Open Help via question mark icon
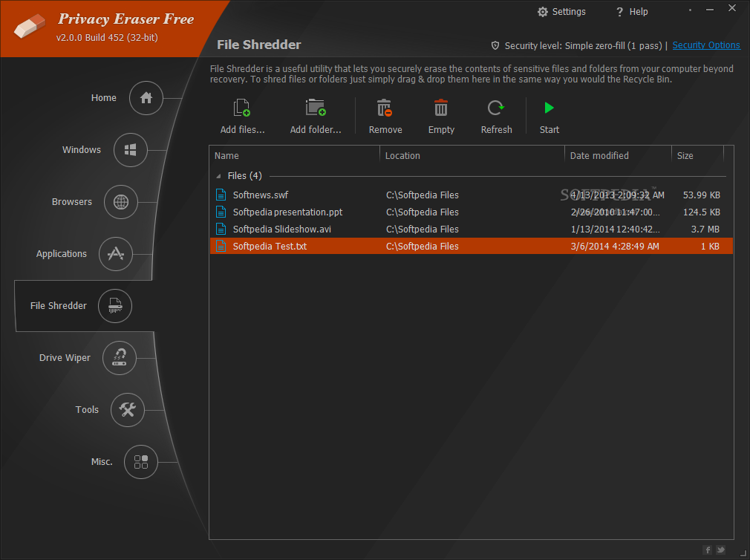 pyautogui.click(x=620, y=12)
